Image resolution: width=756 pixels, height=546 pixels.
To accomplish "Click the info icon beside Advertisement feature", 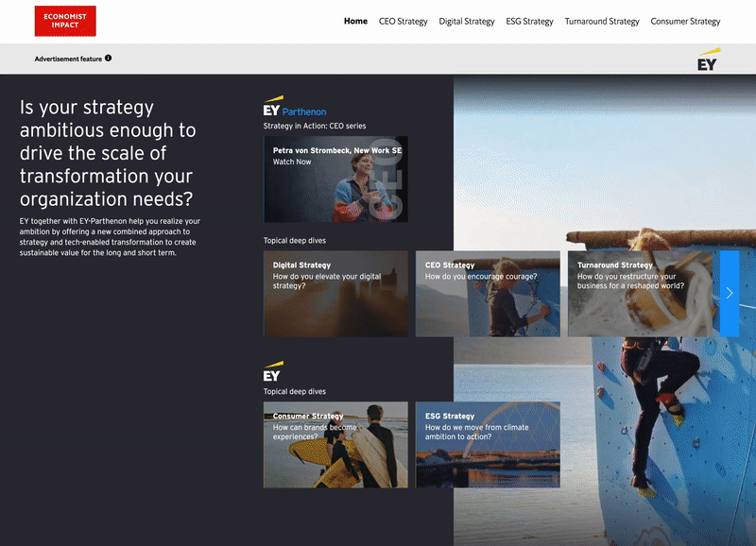I will click(108, 59).
